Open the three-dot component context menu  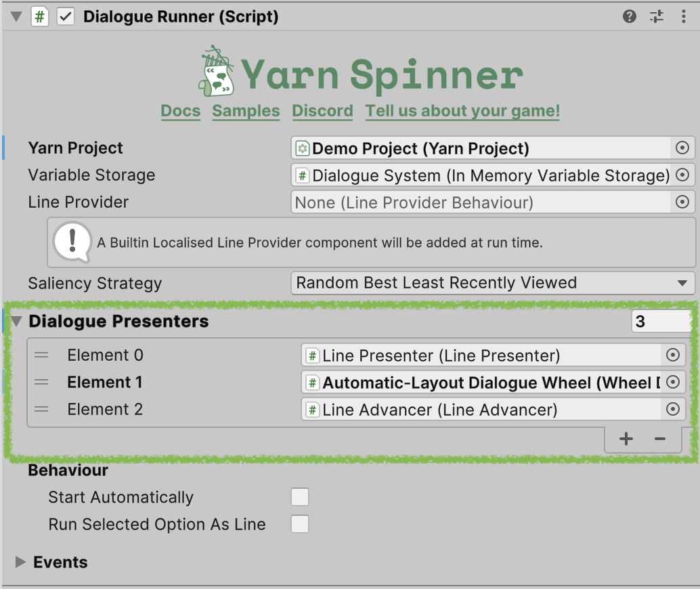point(683,17)
